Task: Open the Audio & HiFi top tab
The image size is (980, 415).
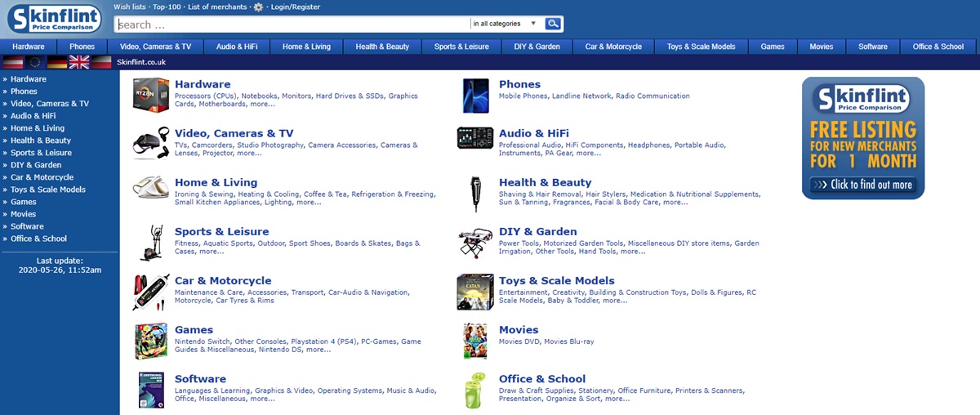Action: click(x=237, y=47)
